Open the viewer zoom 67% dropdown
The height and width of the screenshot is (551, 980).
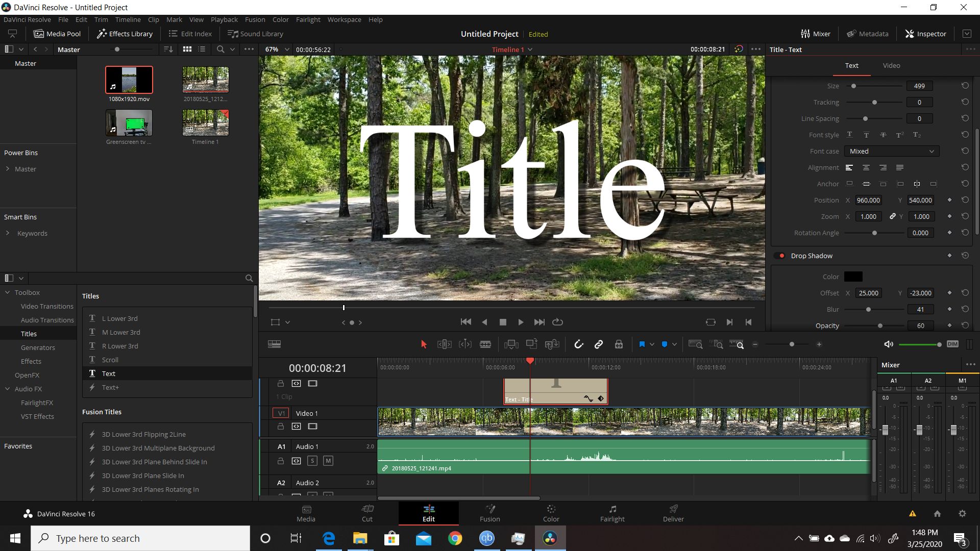[277, 49]
